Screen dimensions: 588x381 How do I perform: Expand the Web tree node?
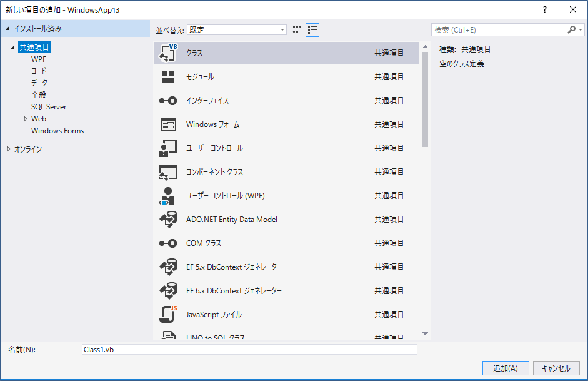[26, 119]
